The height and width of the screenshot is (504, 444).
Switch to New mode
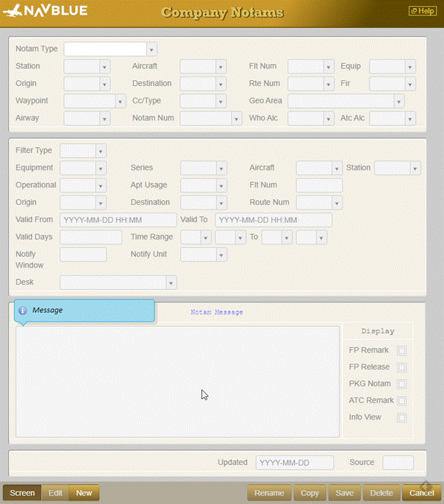pos(84,493)
